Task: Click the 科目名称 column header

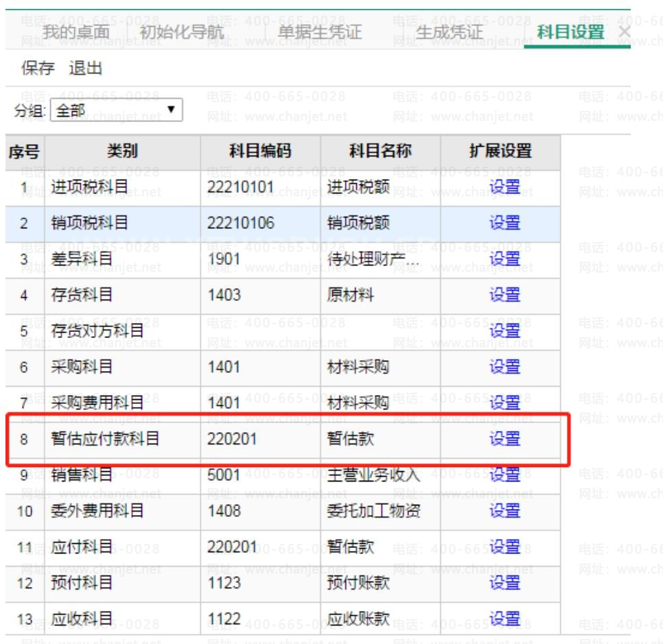Action: click(x=380, y=152)
